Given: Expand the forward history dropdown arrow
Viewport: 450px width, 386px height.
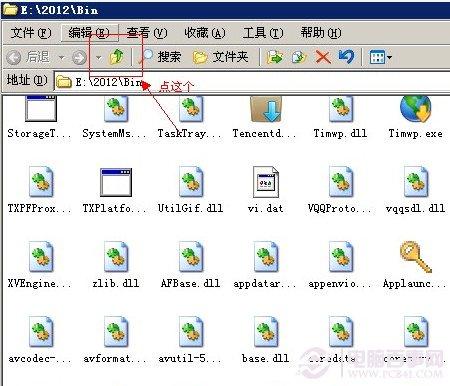Looking at the screenshot, I should pos(98,57).
